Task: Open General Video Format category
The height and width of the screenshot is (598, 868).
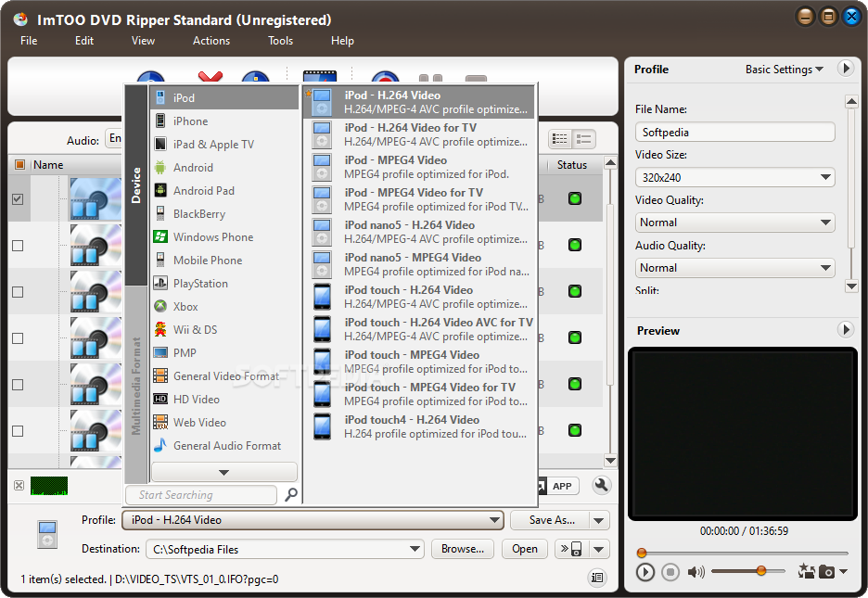Action: click(x=223, y=376)
